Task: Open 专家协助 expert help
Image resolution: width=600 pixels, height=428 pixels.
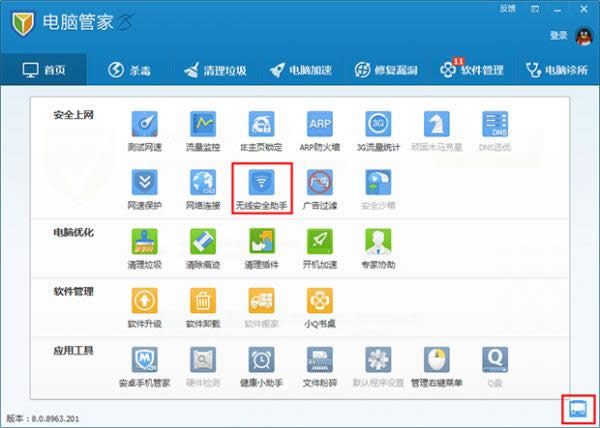Action: [x=378, y=249]
